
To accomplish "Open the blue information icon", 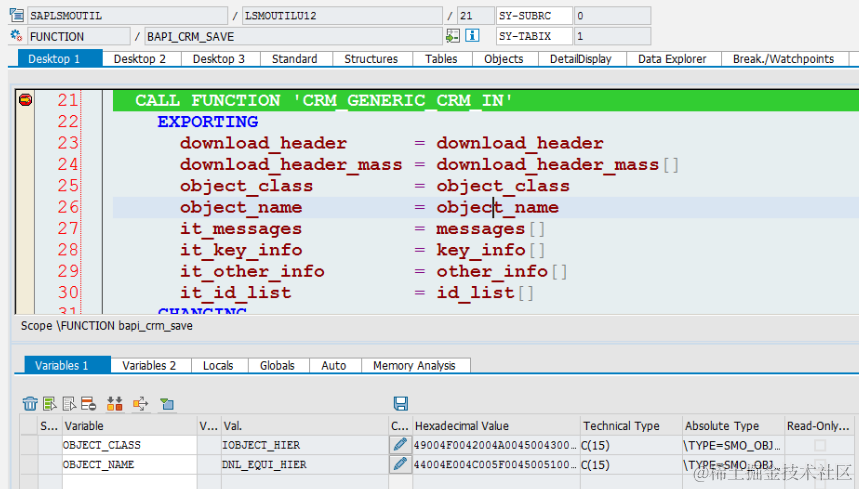I will click(x=472, y=36).
